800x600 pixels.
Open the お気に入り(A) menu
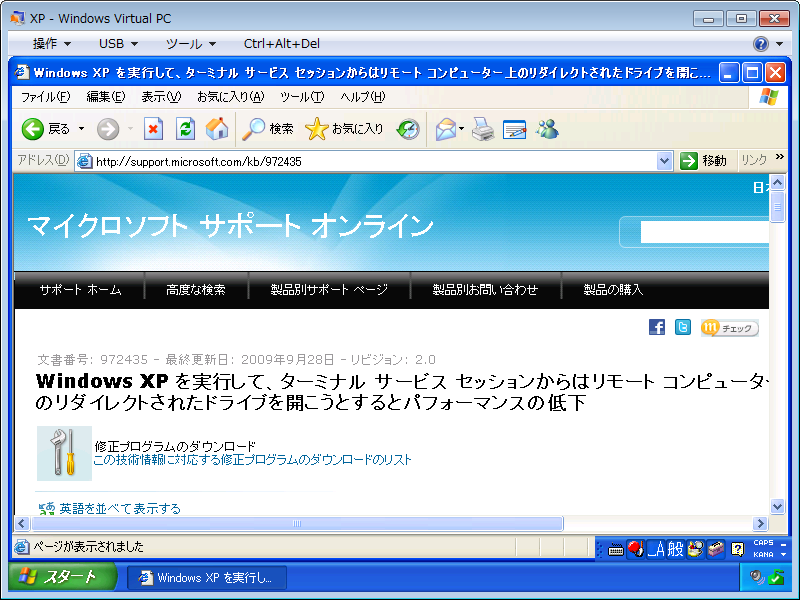(x=231, y=96)
